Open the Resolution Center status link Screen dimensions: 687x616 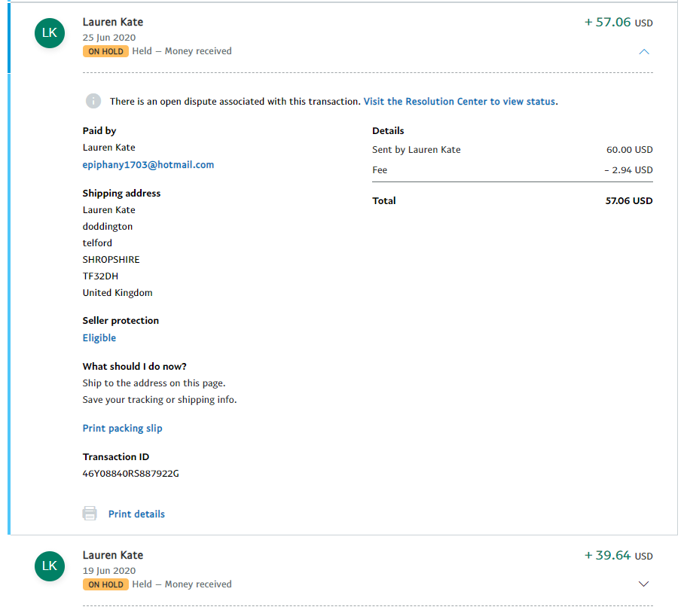pos(460,101)
